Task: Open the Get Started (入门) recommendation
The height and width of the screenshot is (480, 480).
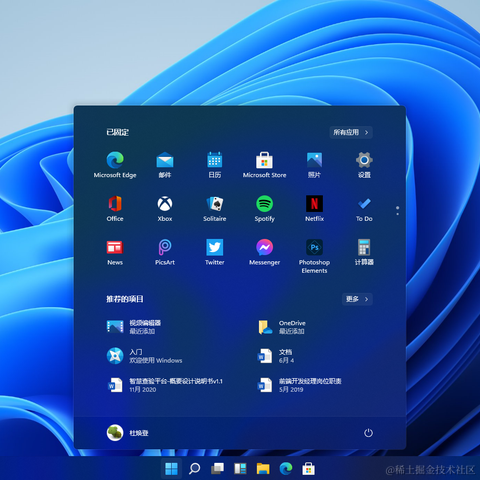Action: 144,356
